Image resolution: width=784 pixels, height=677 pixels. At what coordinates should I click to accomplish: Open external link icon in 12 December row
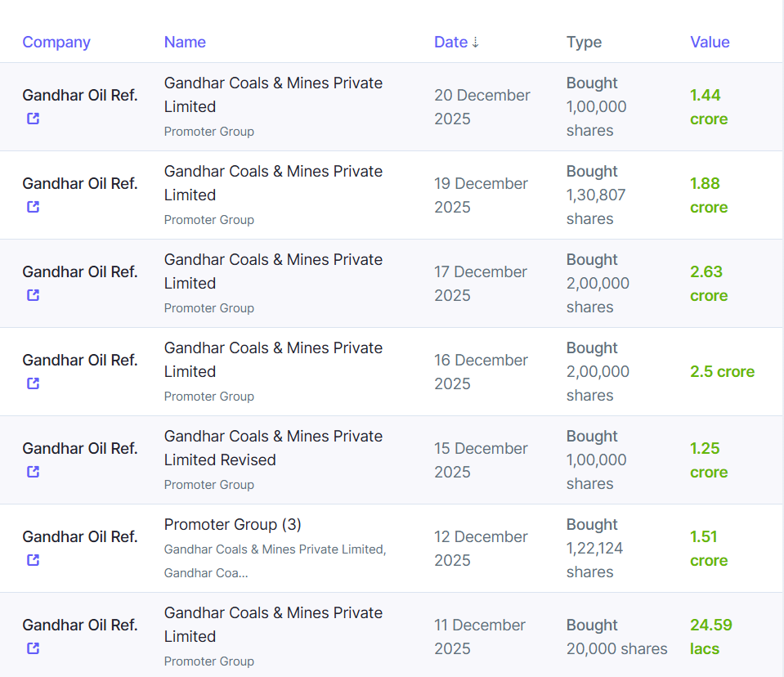pyautogui.click(x=33, y=560)
